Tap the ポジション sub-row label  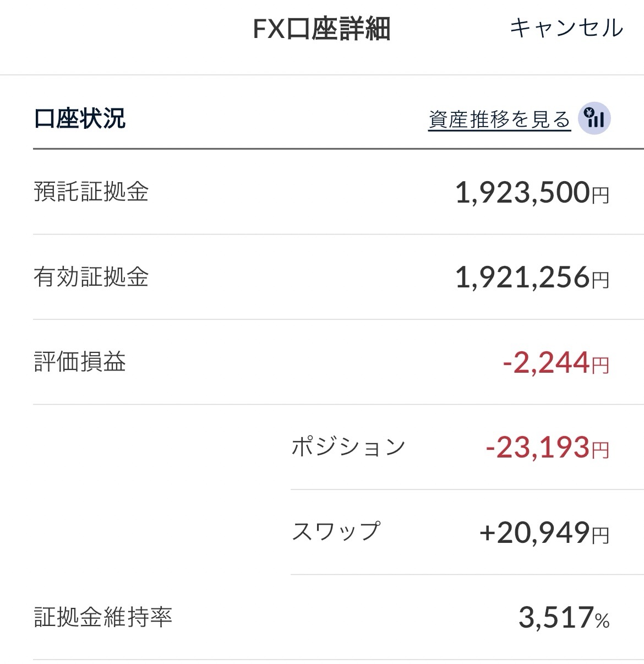click(348, 447)
